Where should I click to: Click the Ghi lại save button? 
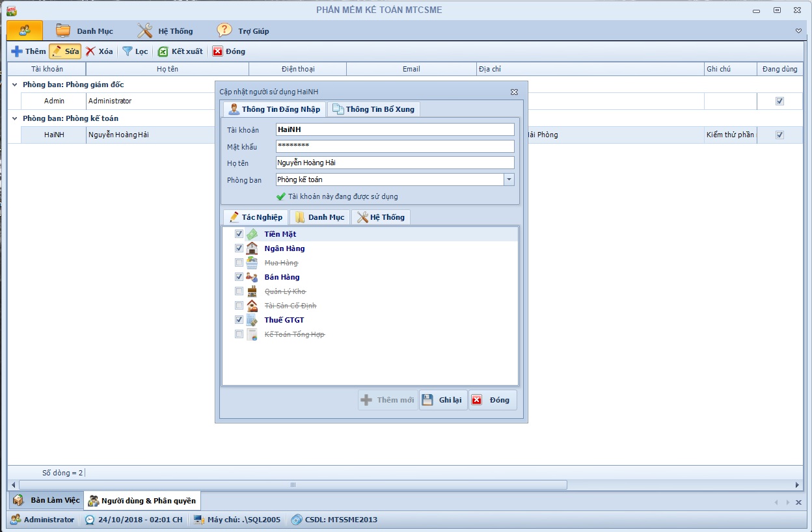pos(443,400)
